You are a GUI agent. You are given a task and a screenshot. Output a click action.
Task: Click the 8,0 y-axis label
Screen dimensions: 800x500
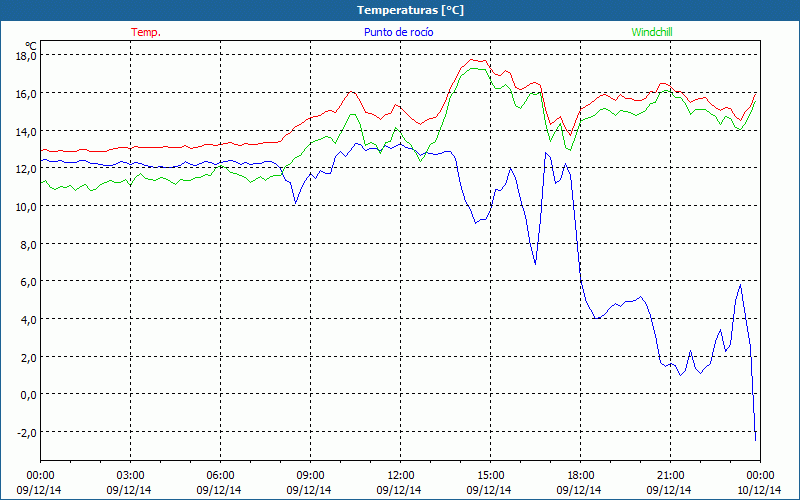pos(28,244)
